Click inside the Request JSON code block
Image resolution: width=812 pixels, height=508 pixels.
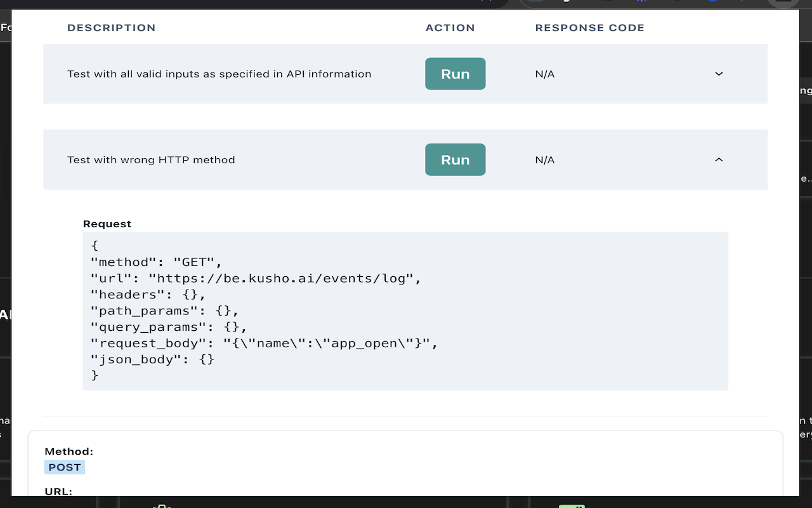point(405,311)
